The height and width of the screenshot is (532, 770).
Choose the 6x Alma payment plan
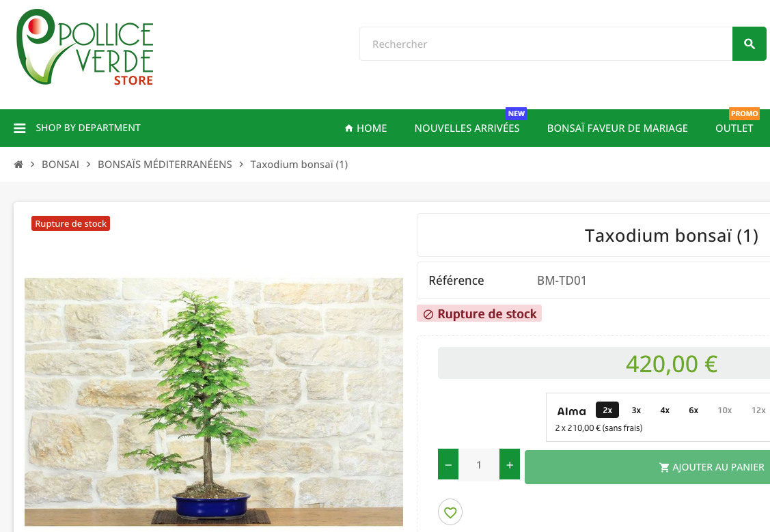point(693,410)
